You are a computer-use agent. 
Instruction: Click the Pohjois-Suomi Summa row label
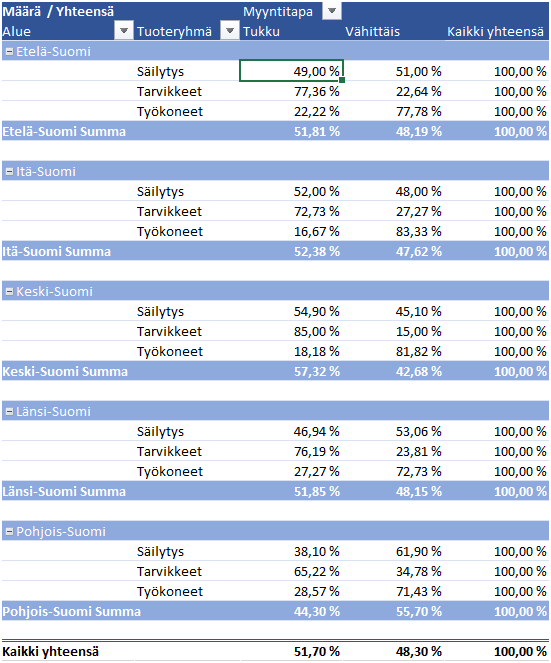(x=71, y=612)
